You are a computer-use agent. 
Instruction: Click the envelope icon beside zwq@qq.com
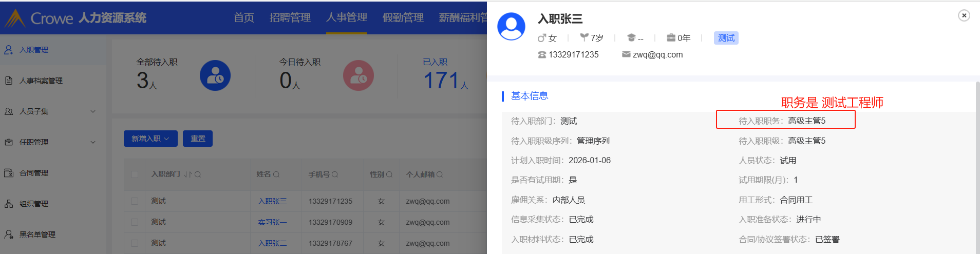(x=626, y=54)
